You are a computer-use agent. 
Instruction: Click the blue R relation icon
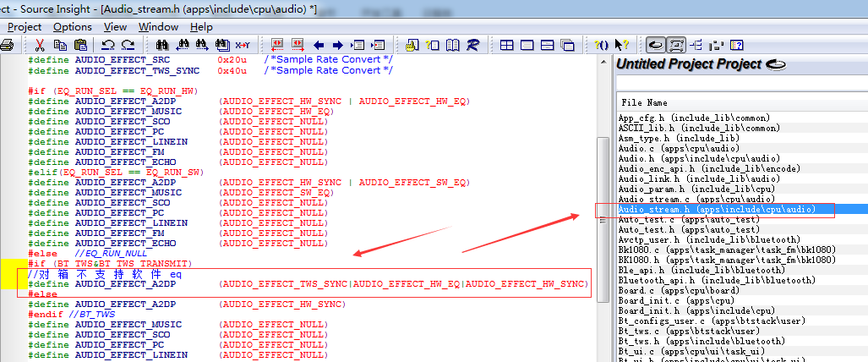472,45
